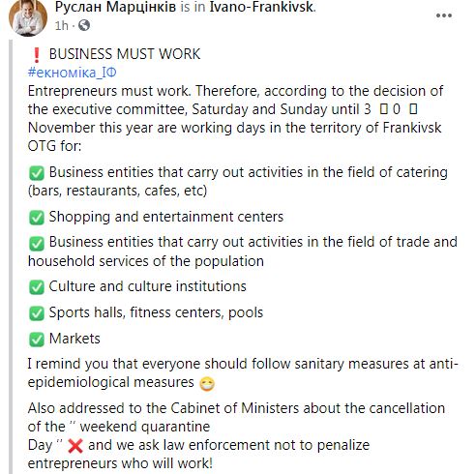Image resolution: width=476 pixels, height=474 pixels.
Task: Click the #економіка_ІФ hashtag
Action: click(72, 73)
